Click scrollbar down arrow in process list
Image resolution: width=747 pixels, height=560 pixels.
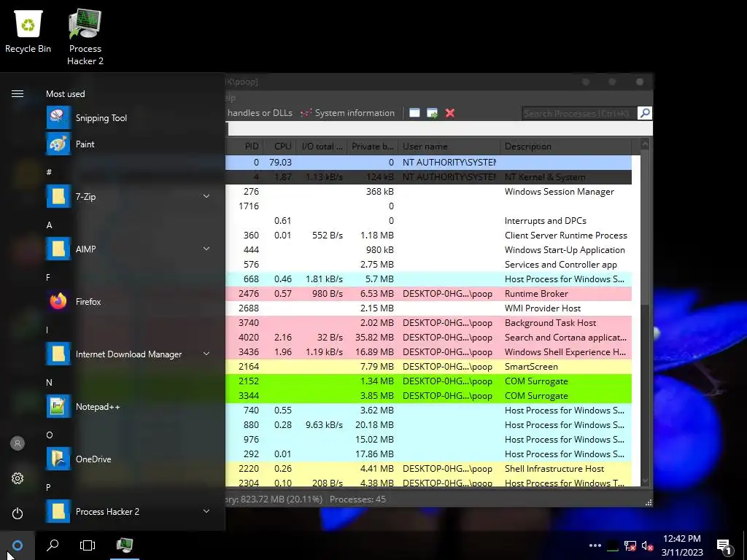[x=645, y=481]
